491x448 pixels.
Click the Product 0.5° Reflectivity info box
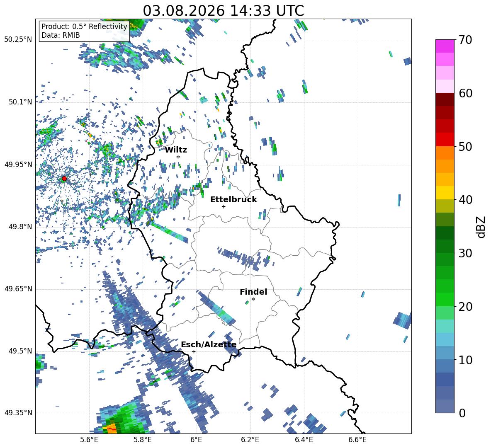coord(84,31)
